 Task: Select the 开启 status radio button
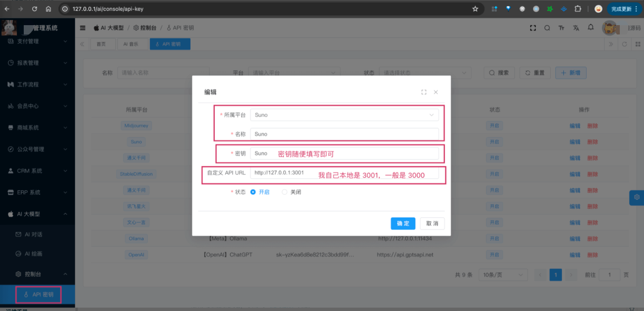(253, 192)
